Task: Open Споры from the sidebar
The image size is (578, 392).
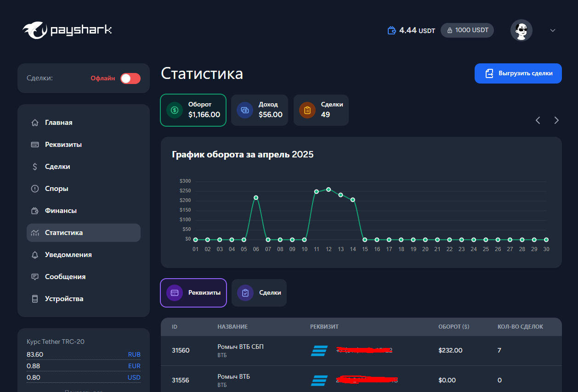Action: (57, 189)
